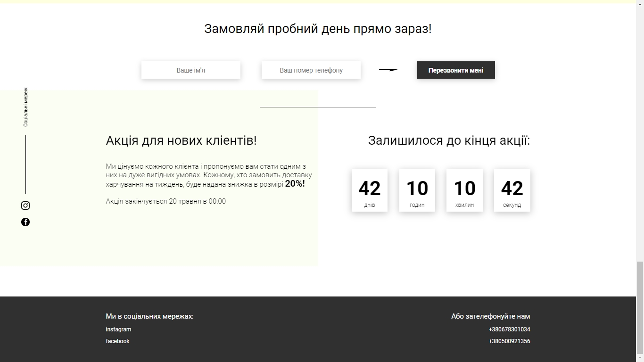Click the countdown "хвилин" card
Image resolution: width=644 pixels, height=362 pixels.
[x=464, y=190]
